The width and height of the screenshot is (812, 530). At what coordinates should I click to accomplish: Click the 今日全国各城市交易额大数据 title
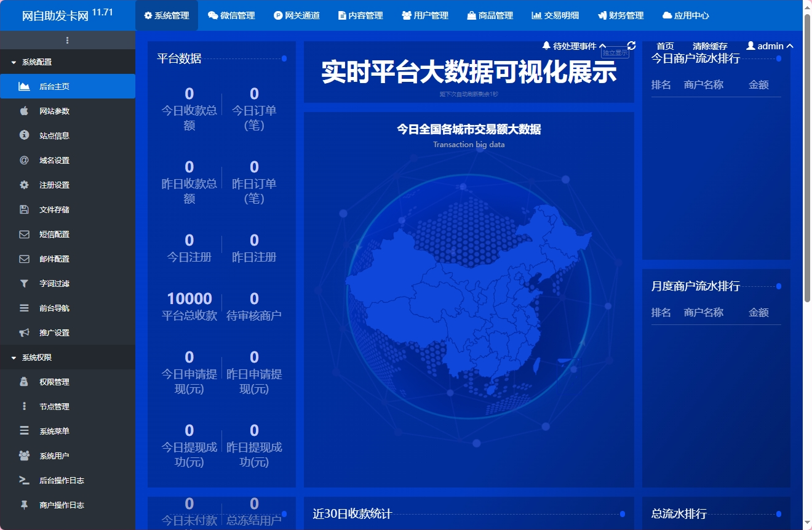point(469,129)
